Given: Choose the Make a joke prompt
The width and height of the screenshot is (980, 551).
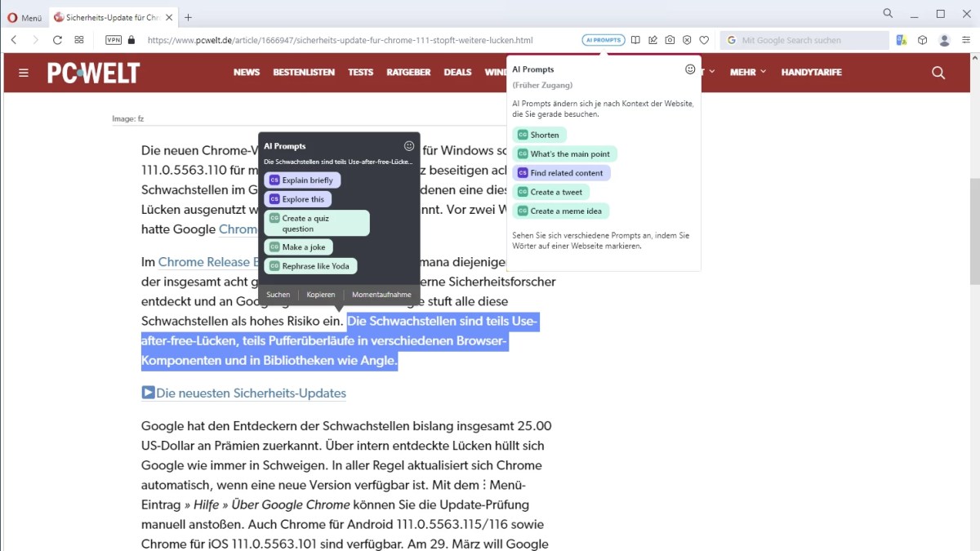Looking at the screenshot, I should tap(299, 247).
